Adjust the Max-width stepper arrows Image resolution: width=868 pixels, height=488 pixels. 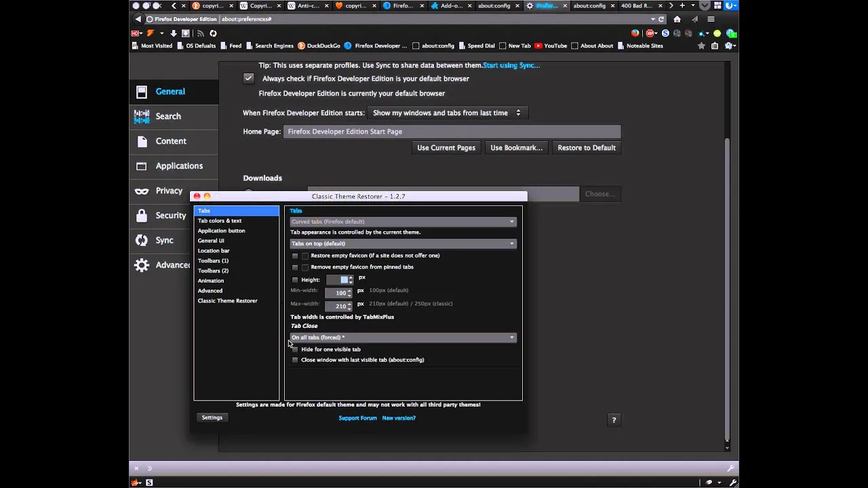(x=349, y=306)
